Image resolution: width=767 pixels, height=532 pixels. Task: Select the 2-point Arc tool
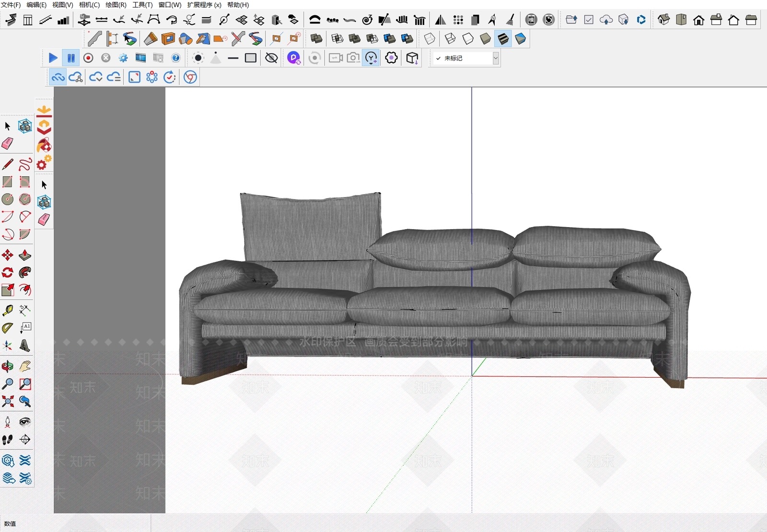click(25, 217)
